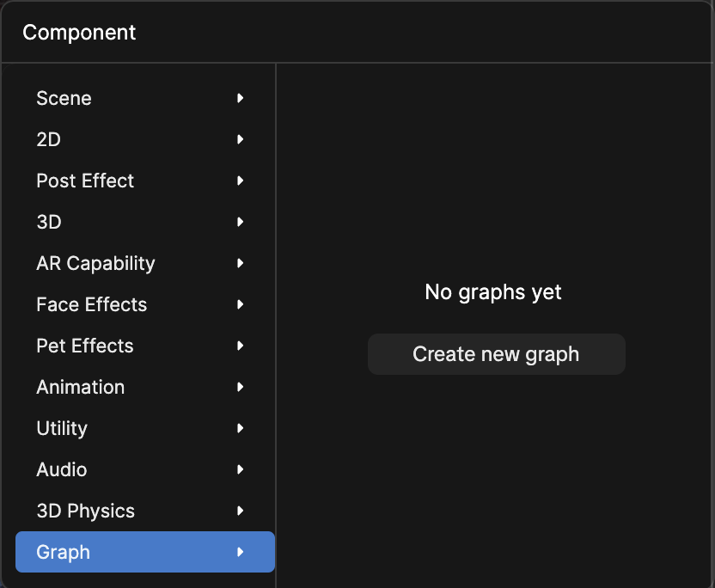Expand the arrow next to 3D Physics
Viewport: 715px width, 588px height.
pyautogui.click(x=241, y=511)
